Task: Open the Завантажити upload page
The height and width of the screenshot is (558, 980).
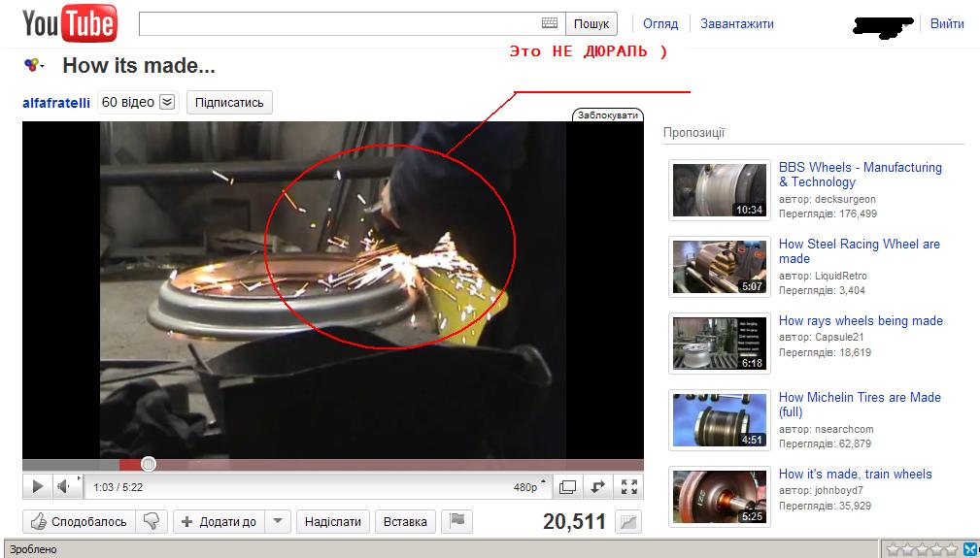Action: [x=736, y=23]
